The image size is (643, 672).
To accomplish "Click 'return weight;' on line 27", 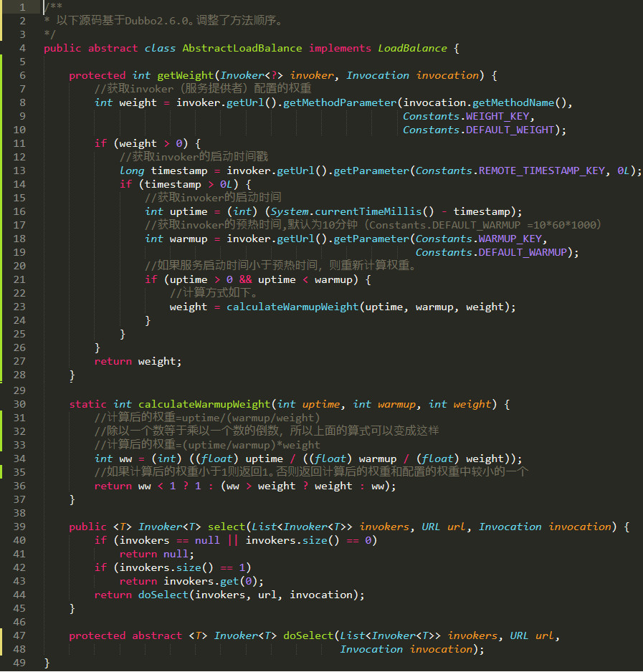I will pos(138,361).
